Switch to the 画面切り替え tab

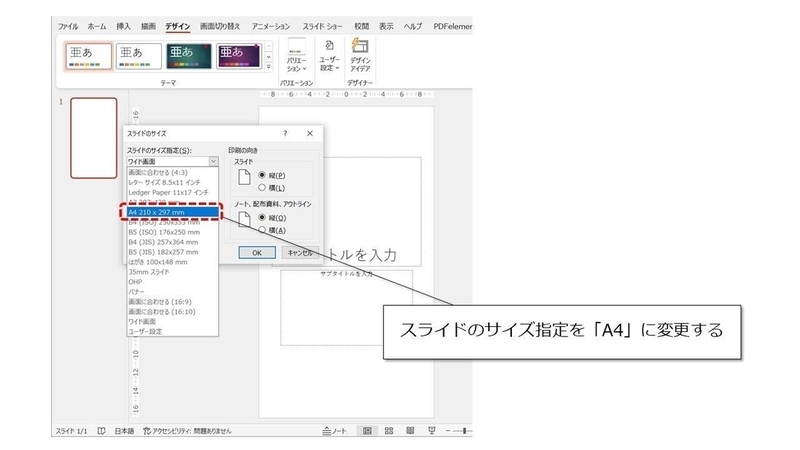point(220,27)
